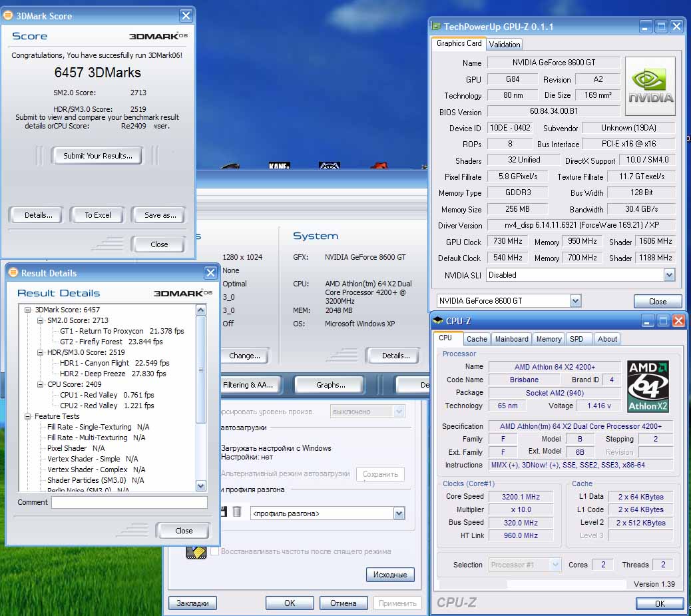This screenshot has width=691, height=616.
Task: Click the Result Details scrollbar thumb
Action: point(200,370)
